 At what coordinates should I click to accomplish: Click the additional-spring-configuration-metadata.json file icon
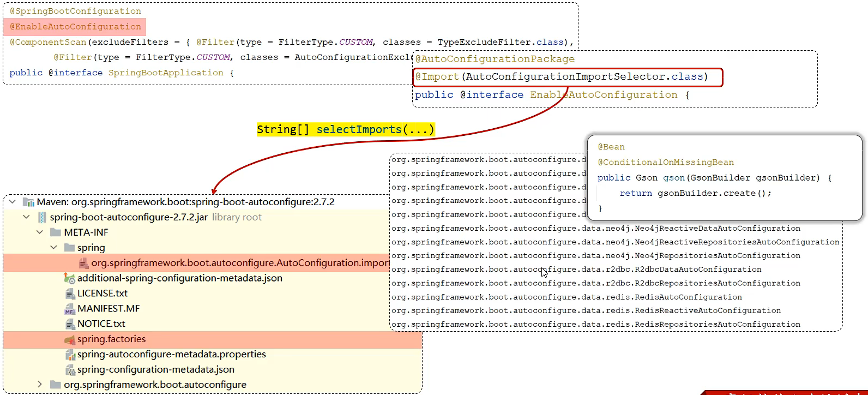point(70,278)
